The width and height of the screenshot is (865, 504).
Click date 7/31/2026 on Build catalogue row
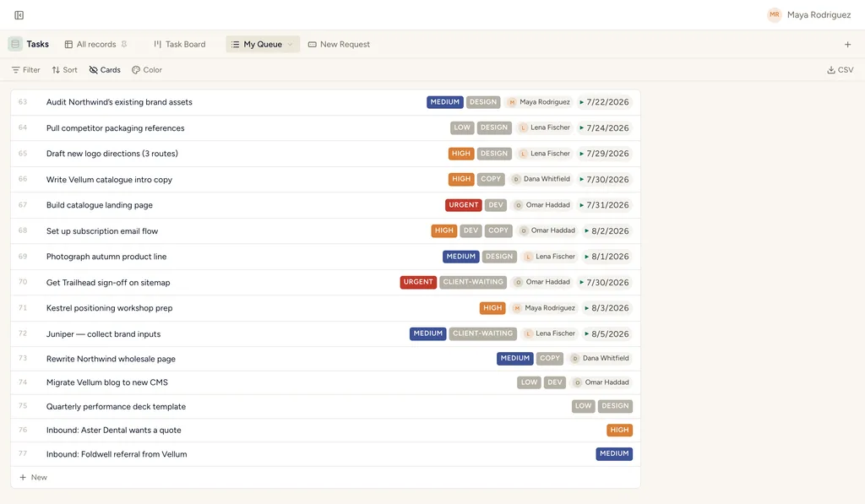[603, 205]
